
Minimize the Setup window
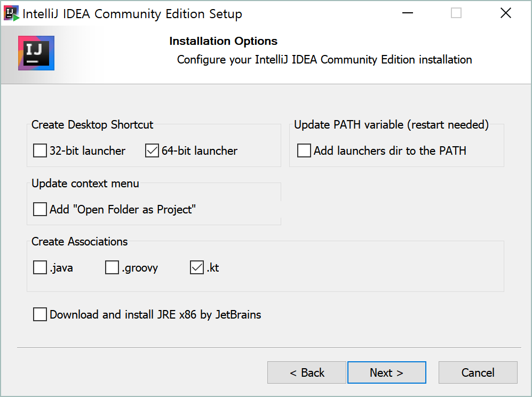click(x=408, y=13)
